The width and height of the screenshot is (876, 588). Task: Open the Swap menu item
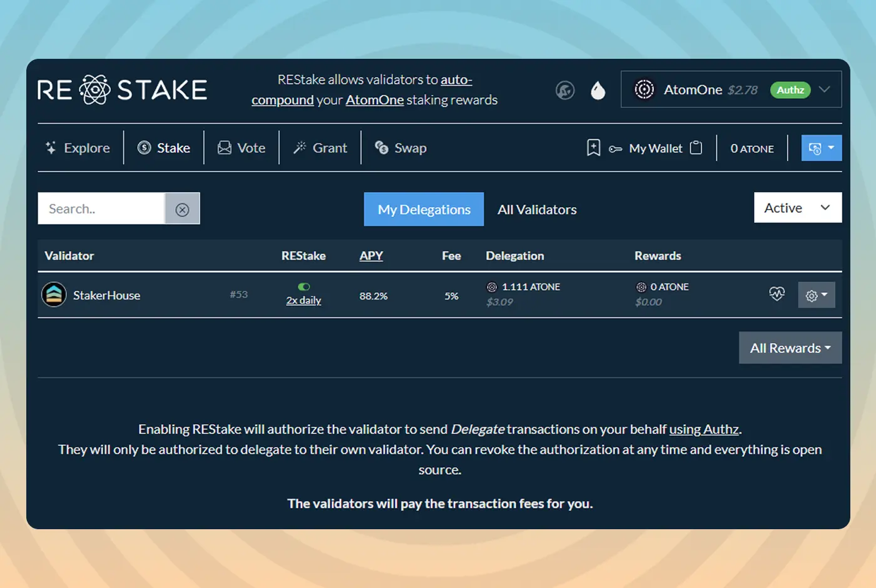coord(400,148)
